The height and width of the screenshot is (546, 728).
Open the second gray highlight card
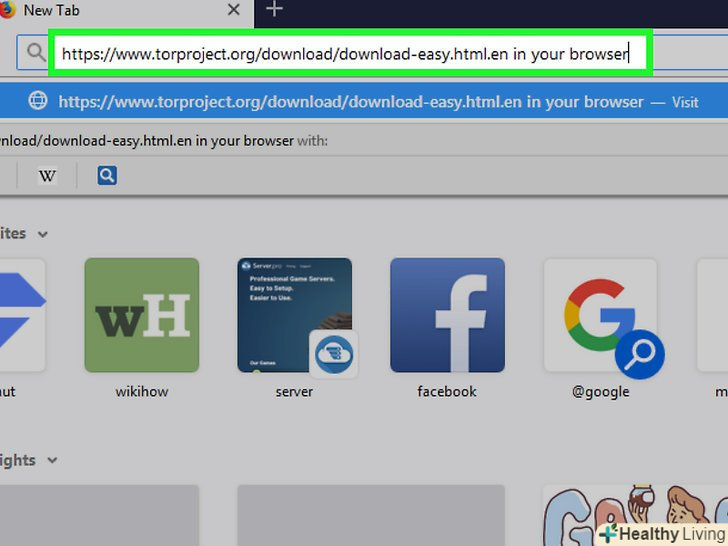[x=371, y=515]
